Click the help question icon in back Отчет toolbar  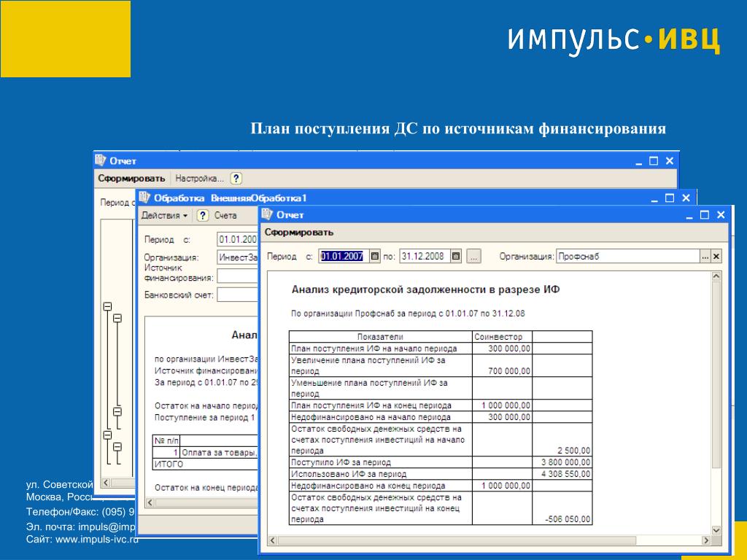pos(236,179)
